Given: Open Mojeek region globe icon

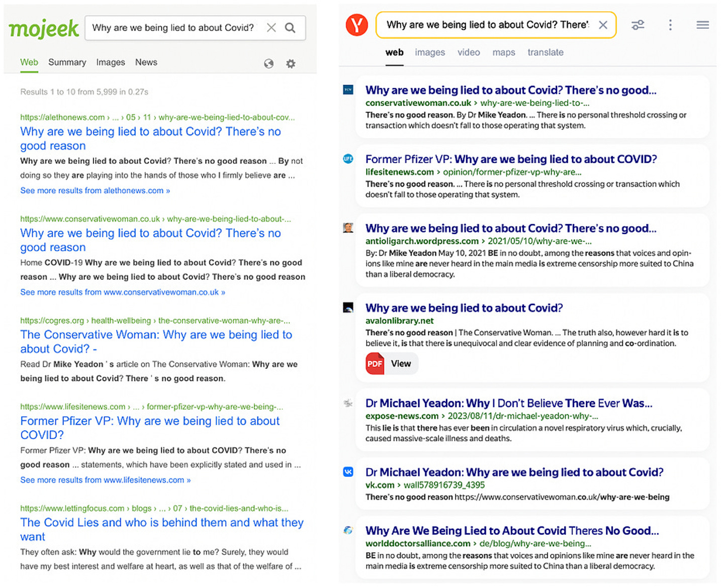Looking at the screenshot, I should 269,63.
